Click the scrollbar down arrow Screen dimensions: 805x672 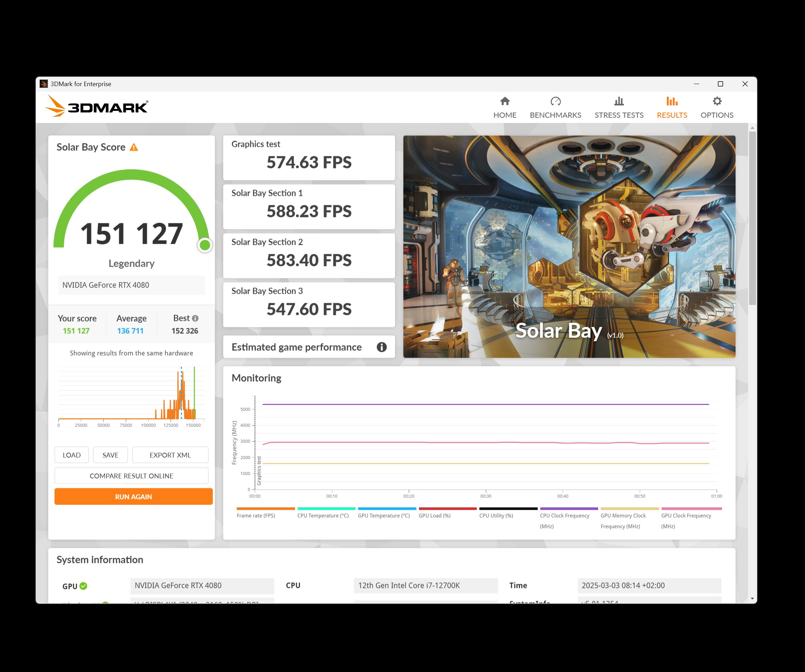(x=753, y=598)
